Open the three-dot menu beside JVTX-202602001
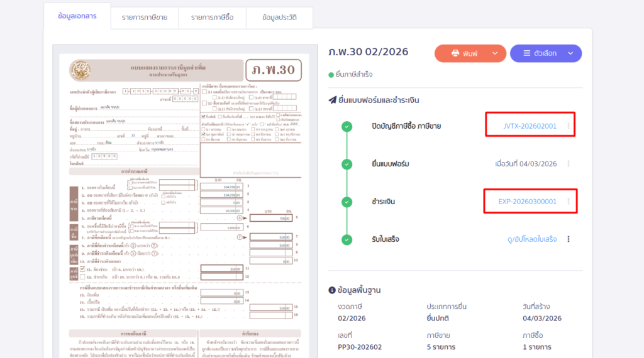This screenshot has width=644, height=358. pyautogui.click(x=569, y=126)
